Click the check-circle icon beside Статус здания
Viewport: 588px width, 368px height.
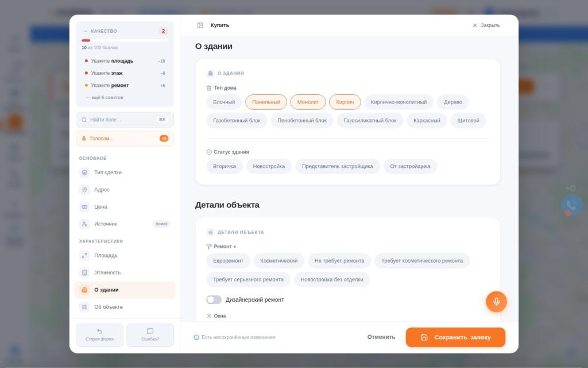click(x=209, y=152)
